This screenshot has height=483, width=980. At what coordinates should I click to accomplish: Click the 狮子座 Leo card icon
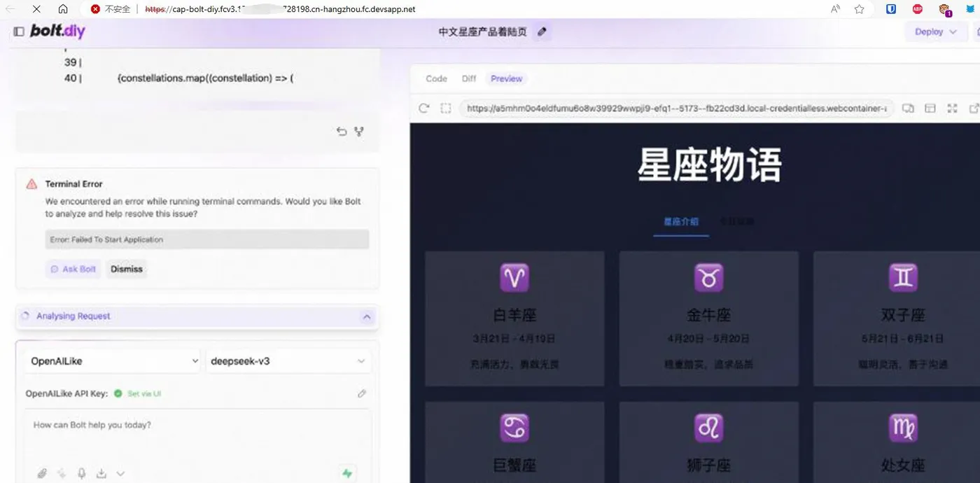tap(708, 428)
